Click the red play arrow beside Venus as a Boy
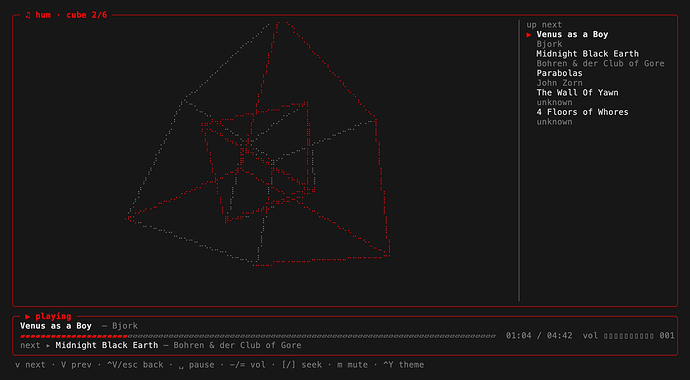This screenshot has height=380, width=690. point(529,34)
